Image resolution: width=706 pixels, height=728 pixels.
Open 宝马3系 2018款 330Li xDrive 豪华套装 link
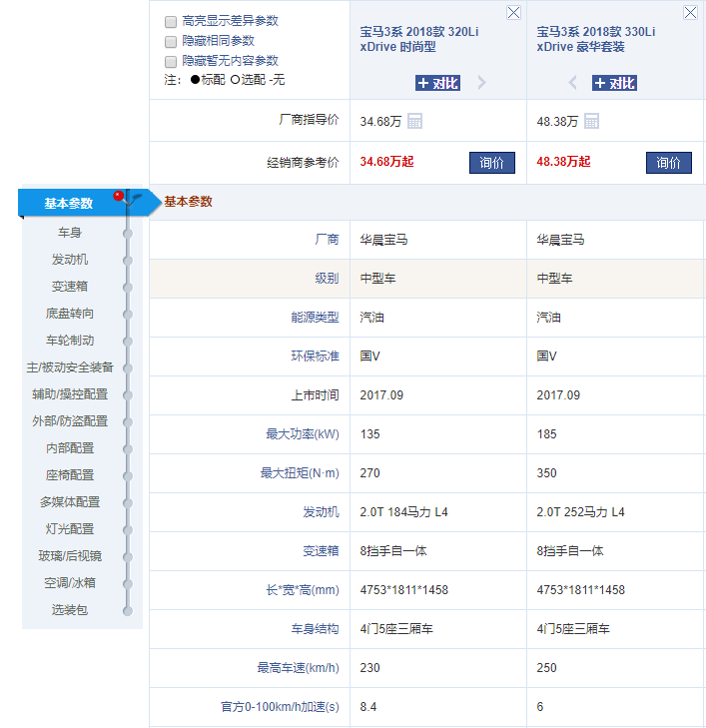coord(596,39)
